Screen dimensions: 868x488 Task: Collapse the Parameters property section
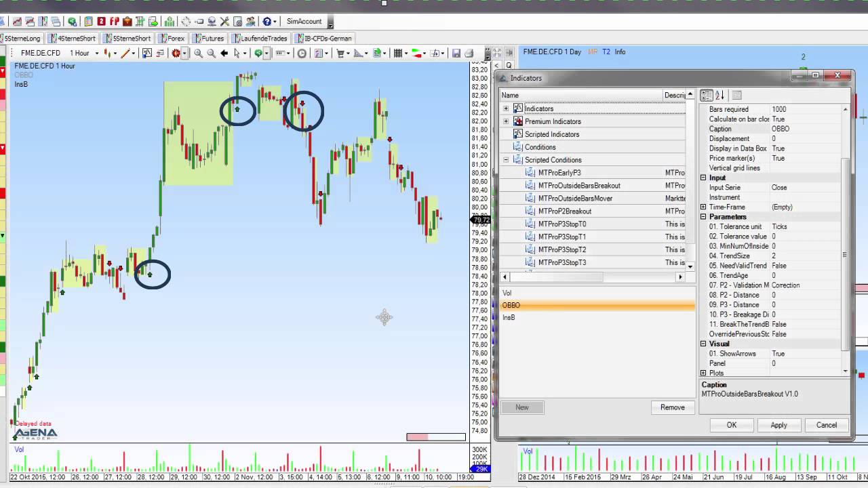tap(703, 217)
